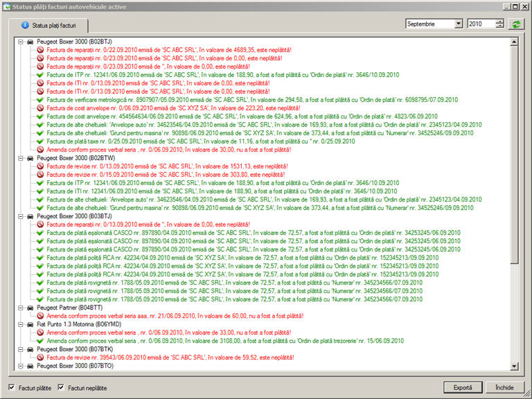Toggle the Facturi plătite checkbox
The width and height of the screenshot is (532, 399).
click(x=12, y=387)
